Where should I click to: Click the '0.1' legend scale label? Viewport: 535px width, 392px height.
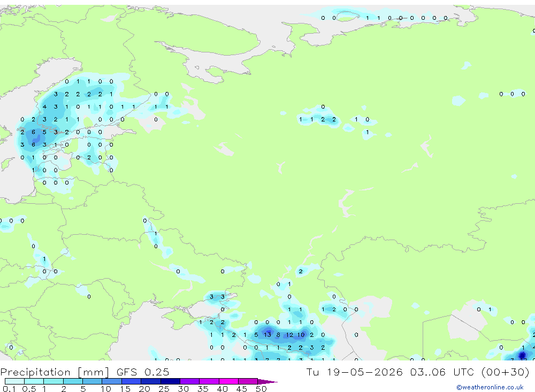pos(9,389)
